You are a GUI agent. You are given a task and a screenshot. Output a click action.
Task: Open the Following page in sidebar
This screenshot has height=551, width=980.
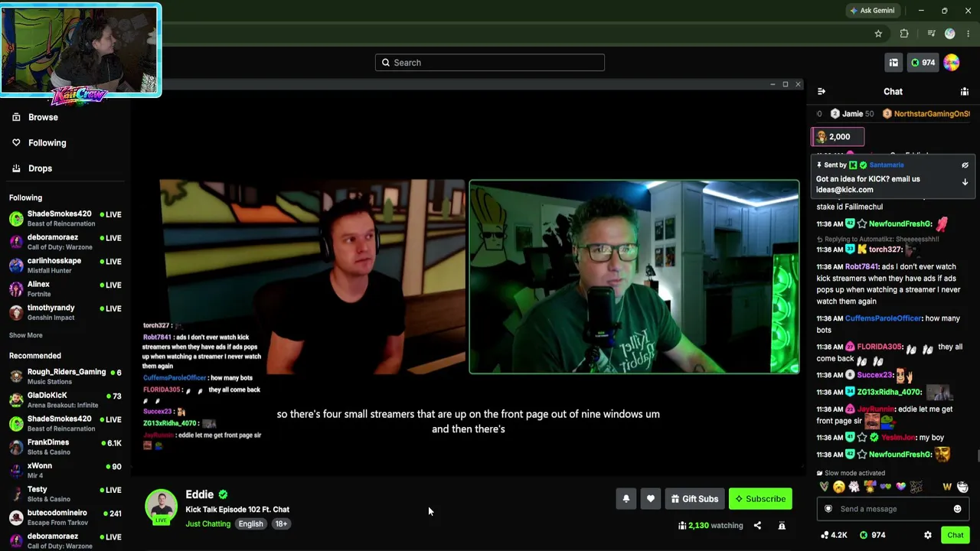coord(47,143)
